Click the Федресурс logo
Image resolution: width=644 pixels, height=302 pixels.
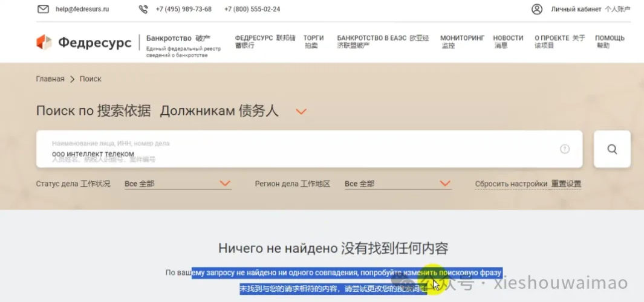point(84,42)
